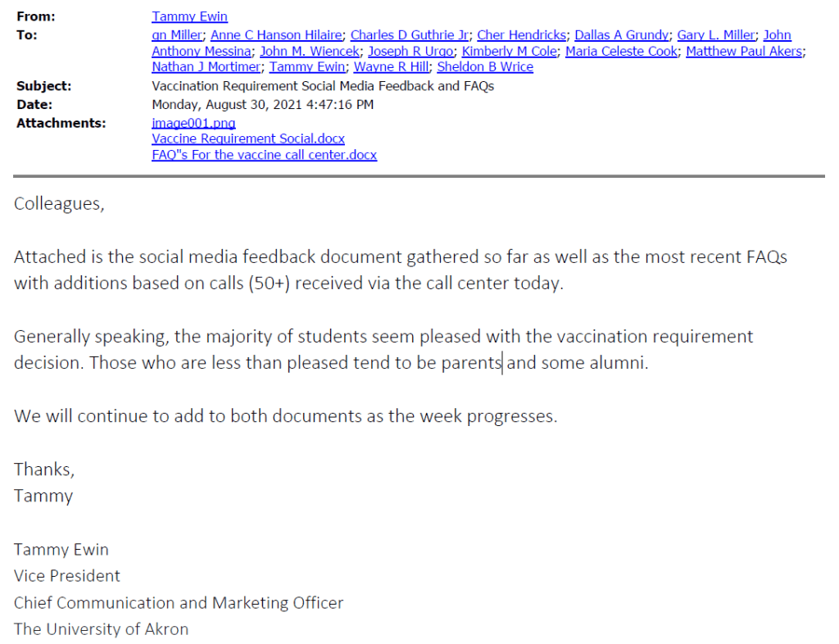
Task: Open recipient Maria Celeste Cook
Action: 621,51
